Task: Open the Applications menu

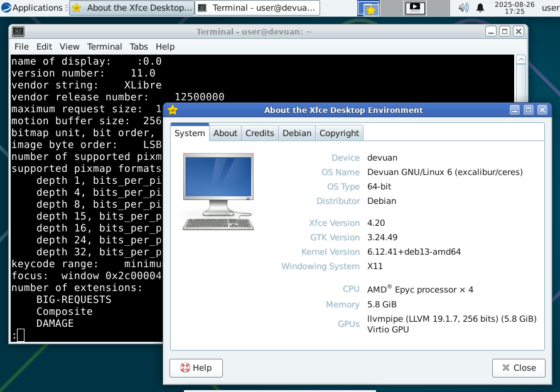Action: (x=32, y=8)
